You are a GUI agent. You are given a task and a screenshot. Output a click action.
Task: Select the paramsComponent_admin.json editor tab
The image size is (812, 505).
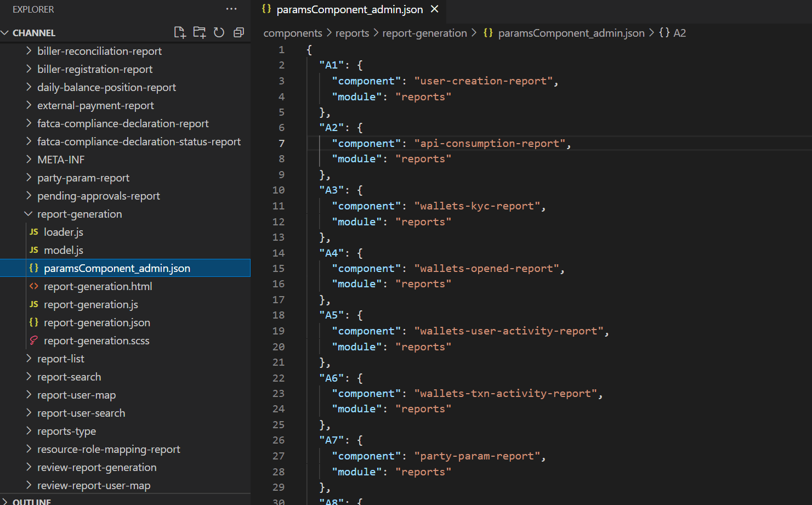tap(349, 9)
